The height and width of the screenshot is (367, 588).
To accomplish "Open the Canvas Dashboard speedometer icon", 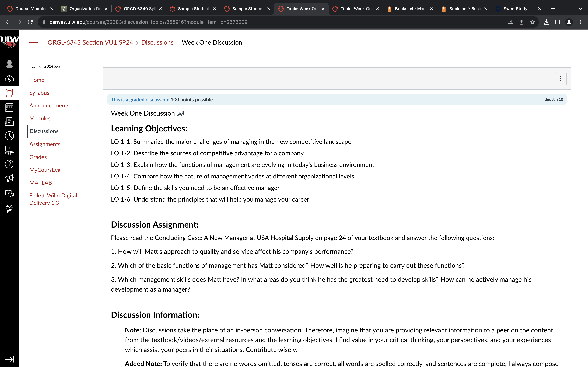I will (9, 79).
